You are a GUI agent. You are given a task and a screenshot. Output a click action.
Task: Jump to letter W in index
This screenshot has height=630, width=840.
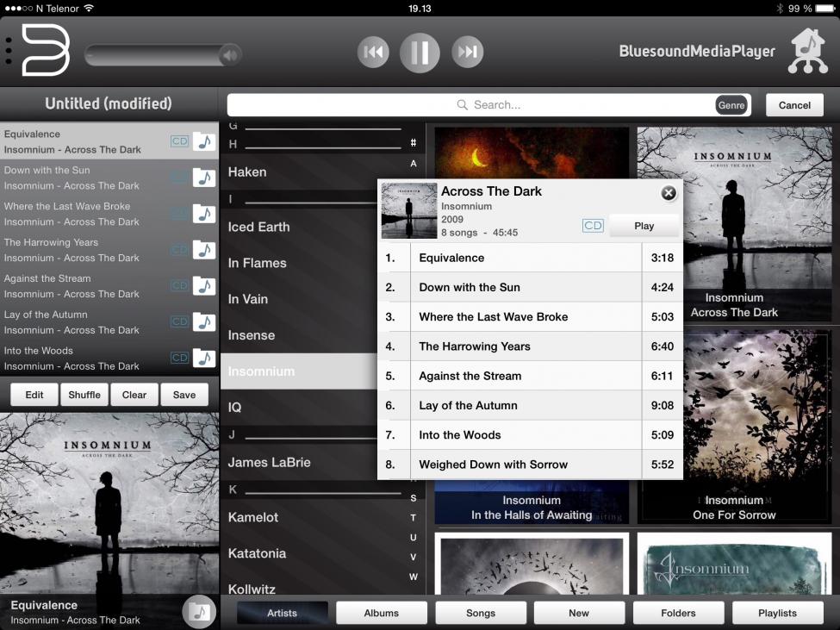click(x=413, y=577)
